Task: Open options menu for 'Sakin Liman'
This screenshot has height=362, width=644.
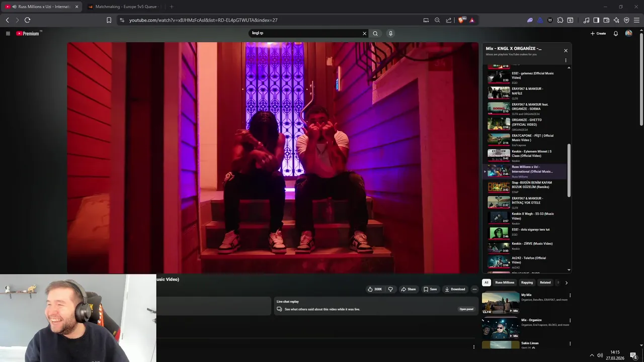Action: coord(570,343)
